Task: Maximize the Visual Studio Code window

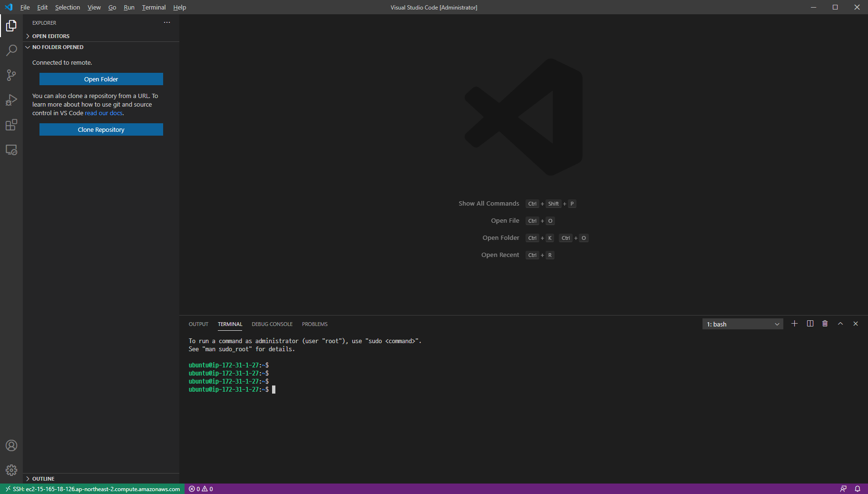Action: point(835,7)
